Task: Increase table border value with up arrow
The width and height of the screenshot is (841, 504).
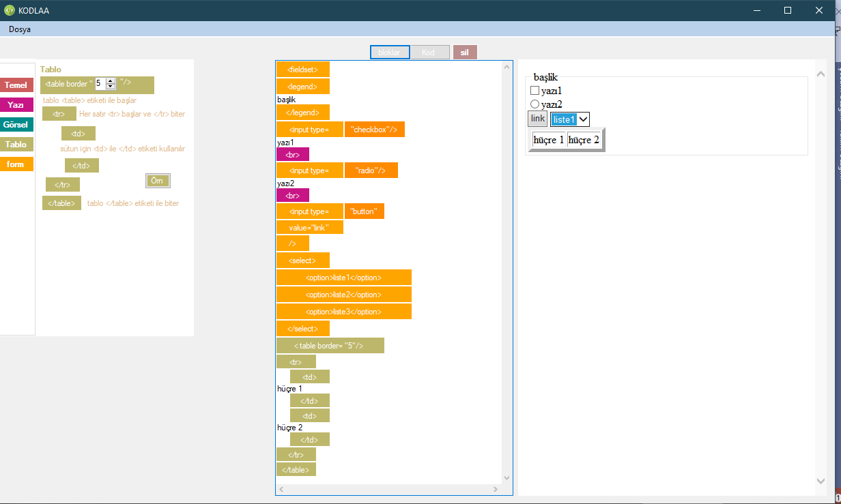Action: pos(111,80)
